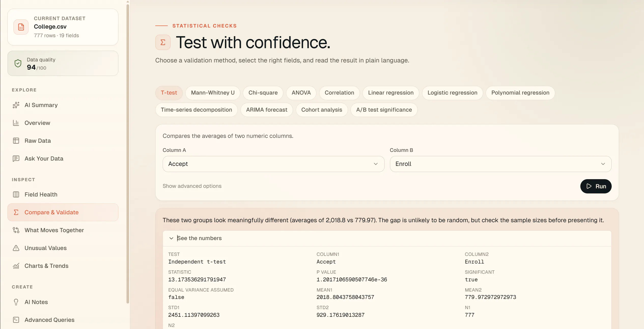Click the College.csv dataset file icon
This screenshot has width=644, height=329.
[x=21, y=27]
